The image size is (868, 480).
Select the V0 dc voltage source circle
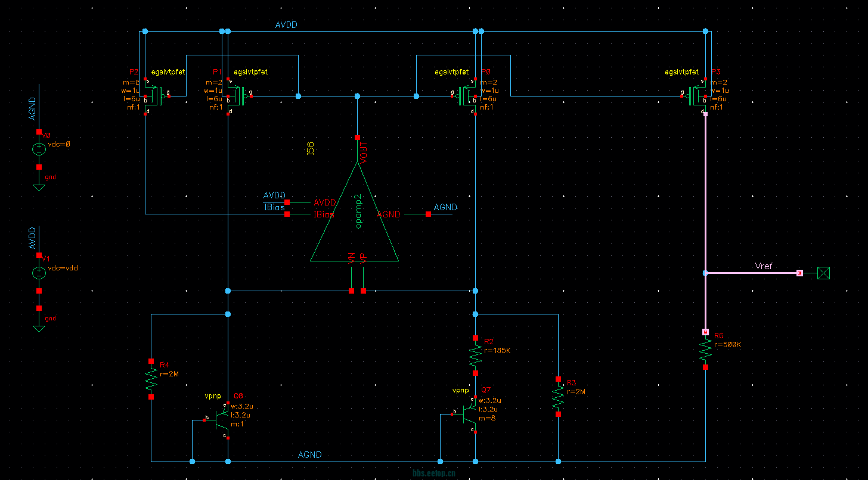click(39, 149)
